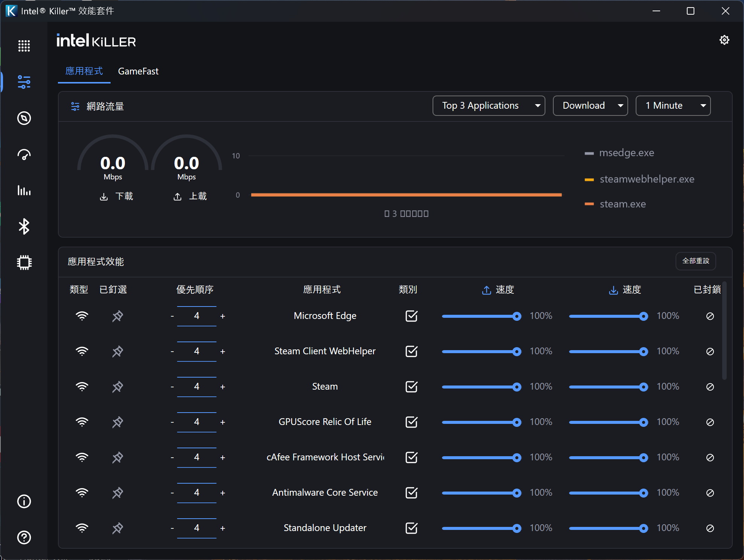Pin the Microsoft Edge application row
744x560 pixels.
(x=117, y=316)
